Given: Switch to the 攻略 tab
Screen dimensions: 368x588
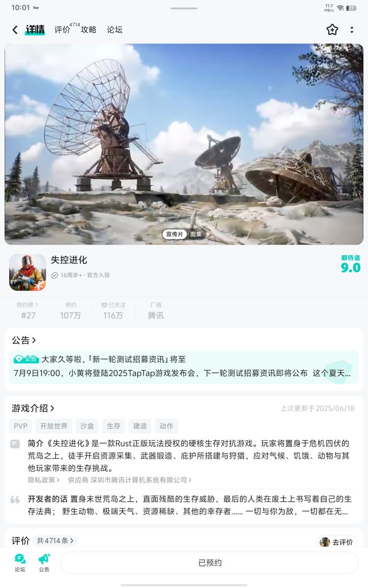Looking at the screenshot, I should (x=88, y=30).
